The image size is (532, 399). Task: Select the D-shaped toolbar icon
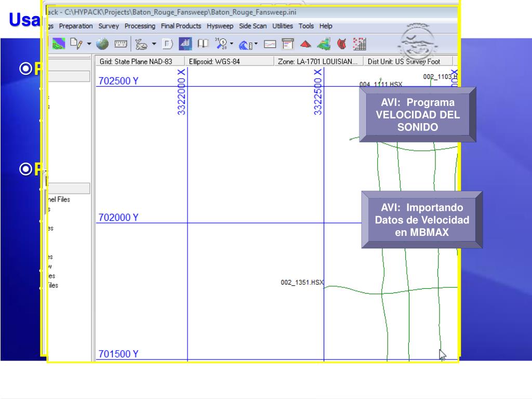click(x=167, y=44)
